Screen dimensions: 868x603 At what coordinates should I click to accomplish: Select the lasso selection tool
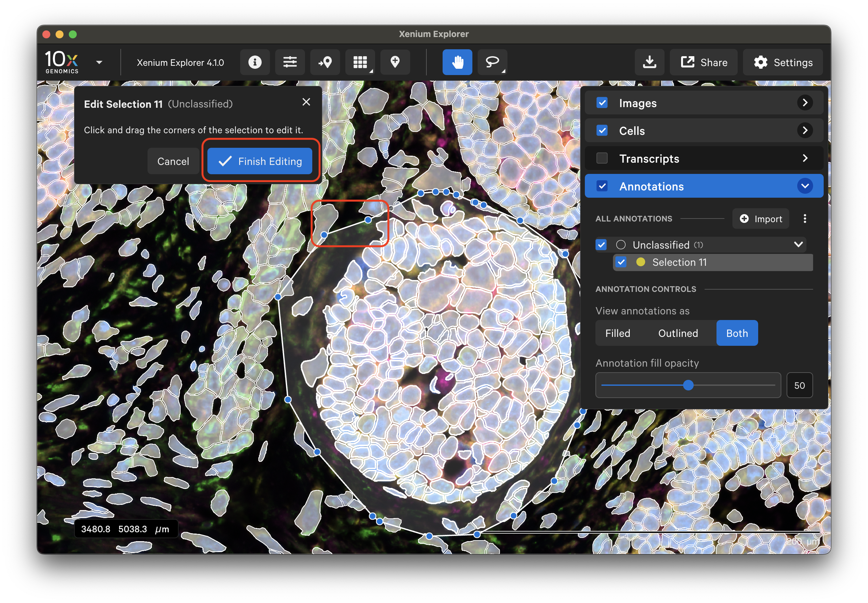point(492,62)
